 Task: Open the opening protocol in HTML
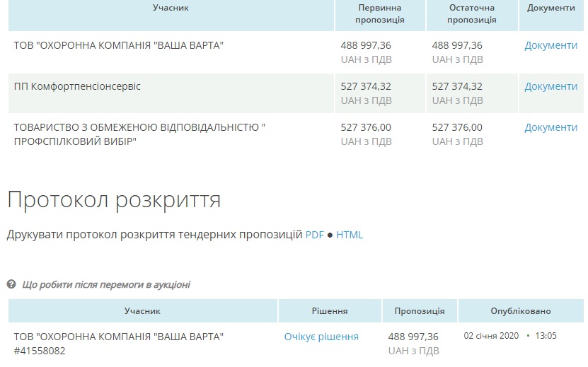click(x=350, y=235)
